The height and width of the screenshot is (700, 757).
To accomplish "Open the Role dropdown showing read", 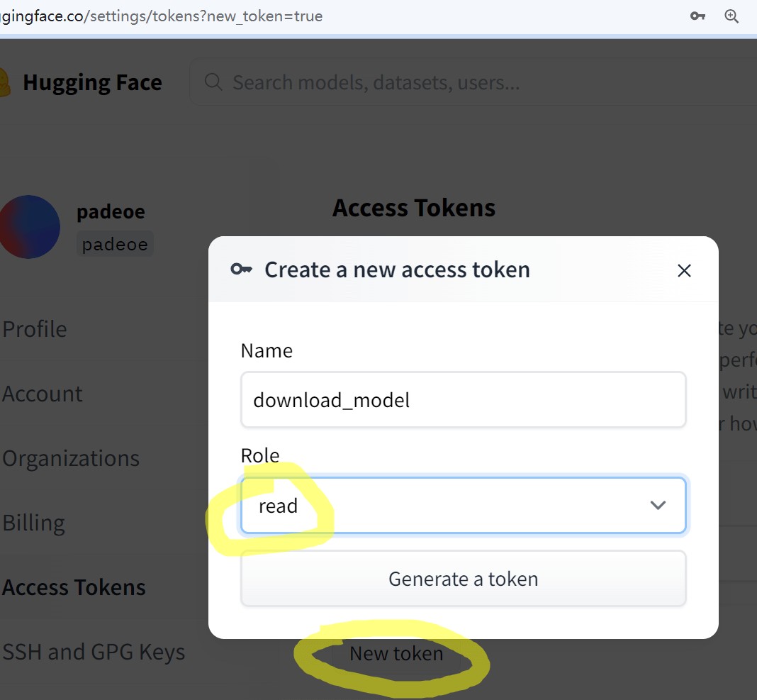I will pos(463,506).
